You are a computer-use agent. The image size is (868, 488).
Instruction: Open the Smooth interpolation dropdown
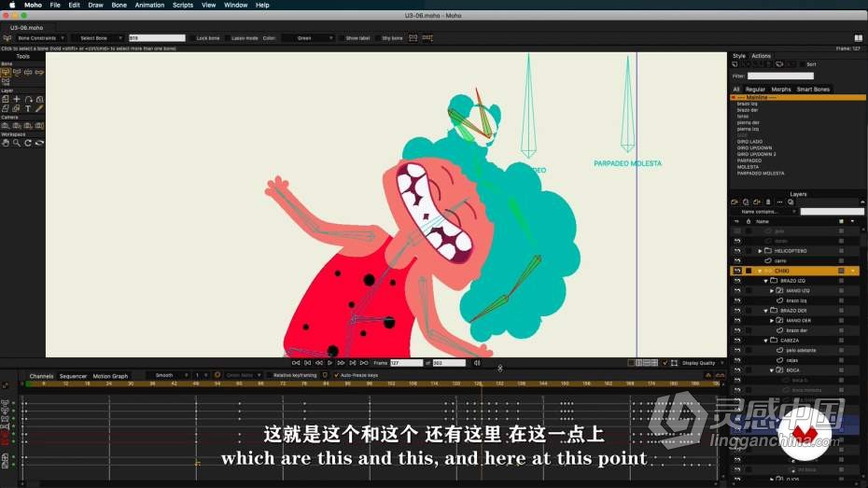[168, 375]
